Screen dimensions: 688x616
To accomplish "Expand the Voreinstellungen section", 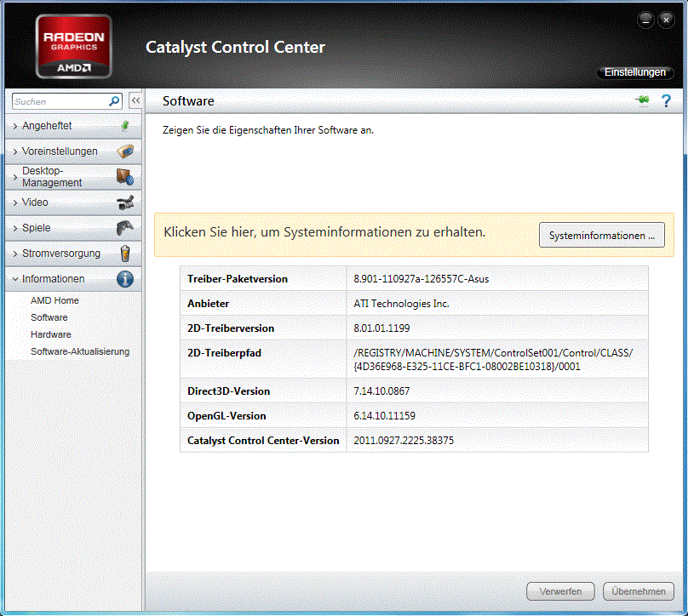I will click(73, 151).
